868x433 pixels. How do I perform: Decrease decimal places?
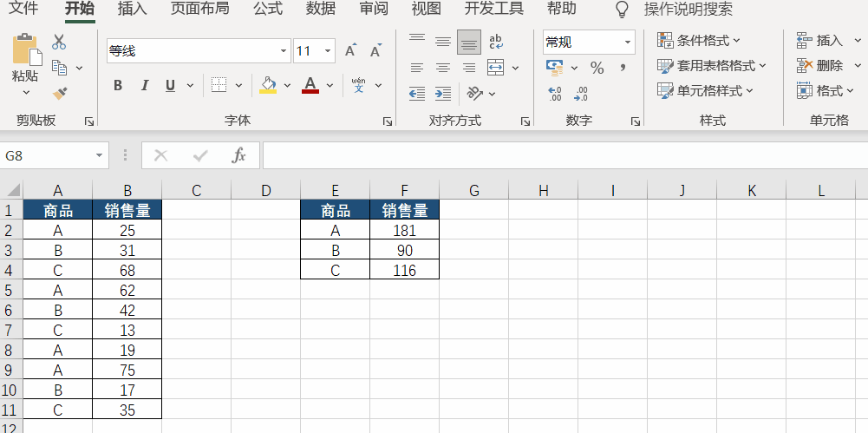point(581,94)
